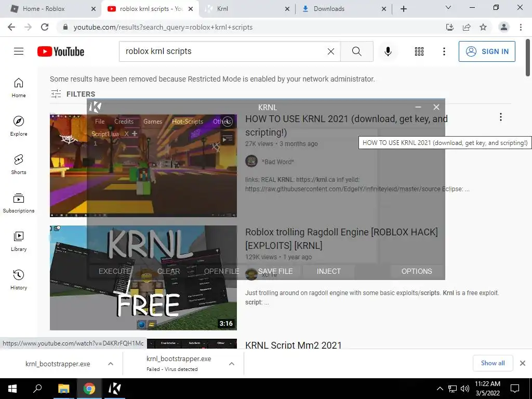Image resolution: width=532 pixels, height=399 pixels.
Task: Click the KRNL icon in the taskbar
Action: click(x=114, y=389)
